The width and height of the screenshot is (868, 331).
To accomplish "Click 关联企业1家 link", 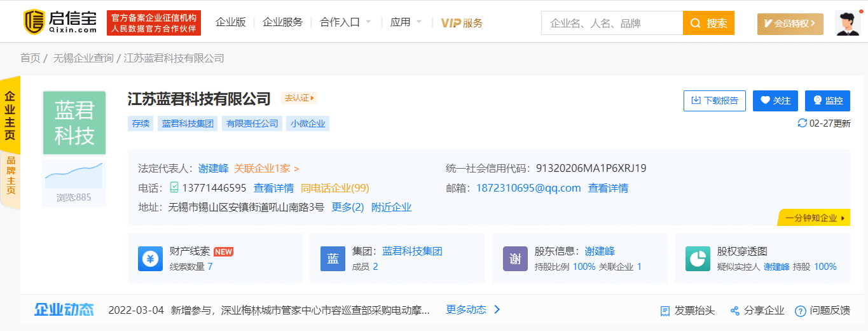I will click(x=266, y=169).
